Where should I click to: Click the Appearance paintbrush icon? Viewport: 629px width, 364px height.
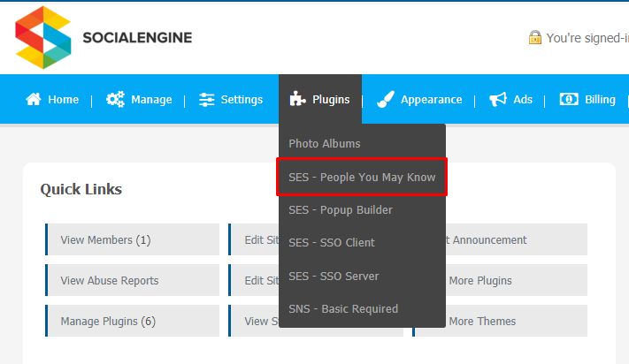point(386,99)
